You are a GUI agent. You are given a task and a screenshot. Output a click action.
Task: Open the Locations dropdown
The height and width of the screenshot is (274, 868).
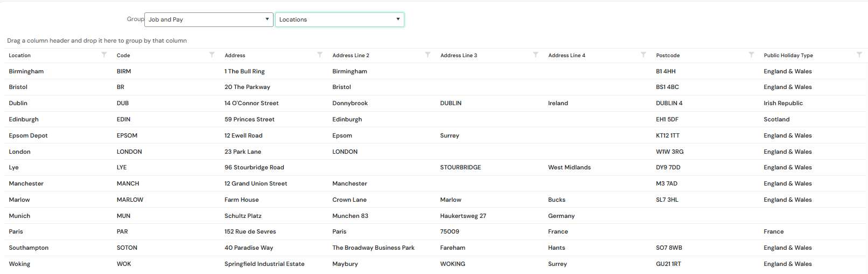[x=339, y=19]
